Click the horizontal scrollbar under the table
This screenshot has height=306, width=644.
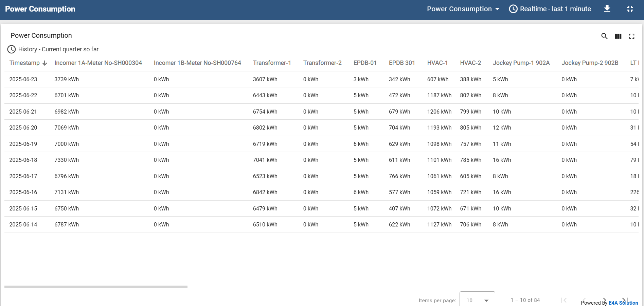pos(96,287)
